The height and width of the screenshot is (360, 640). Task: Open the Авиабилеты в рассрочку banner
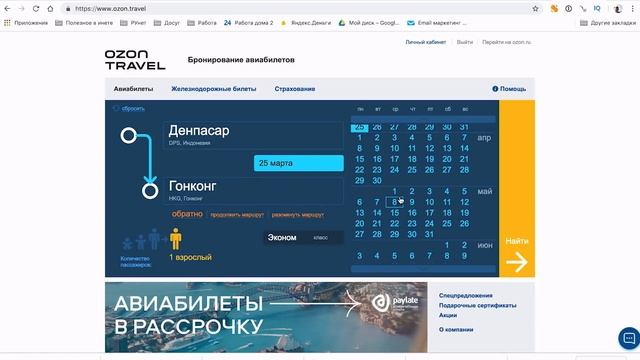click(266, 317)
